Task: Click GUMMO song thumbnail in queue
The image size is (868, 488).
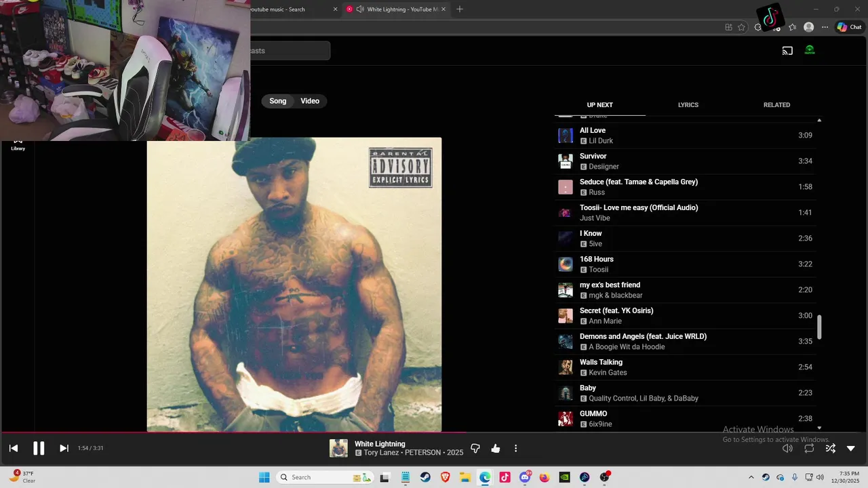Action: coord(566,419)
